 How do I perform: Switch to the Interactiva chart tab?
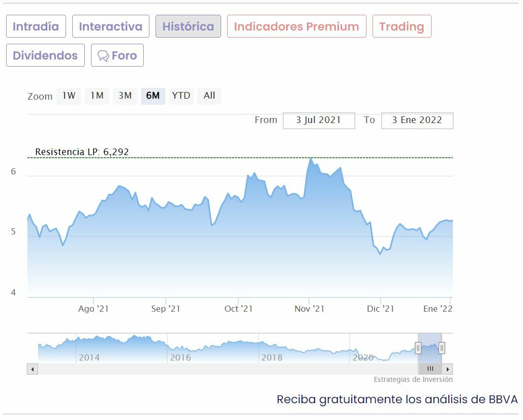tap(111, 26)
